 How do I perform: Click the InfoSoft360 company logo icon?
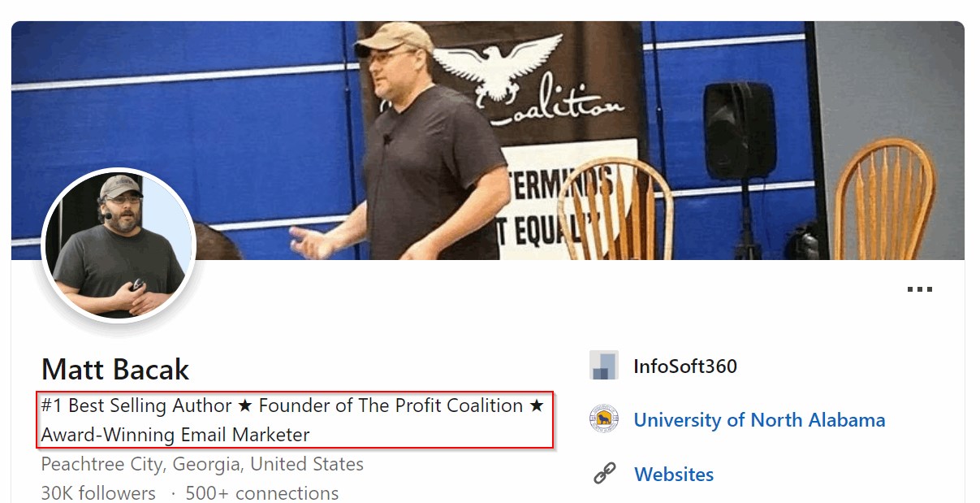604,366
